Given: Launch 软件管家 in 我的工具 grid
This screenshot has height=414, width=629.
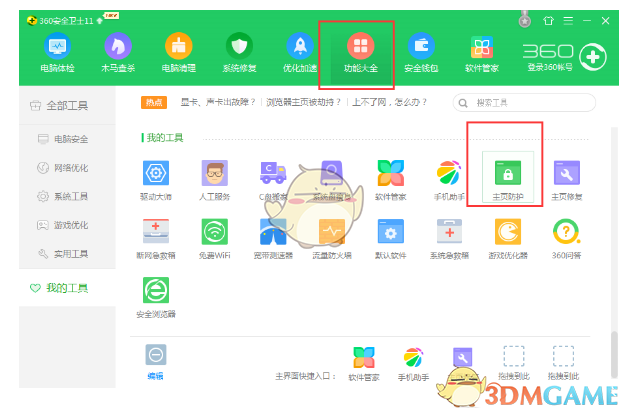Looking at the screenshot, I should (390, 180).
